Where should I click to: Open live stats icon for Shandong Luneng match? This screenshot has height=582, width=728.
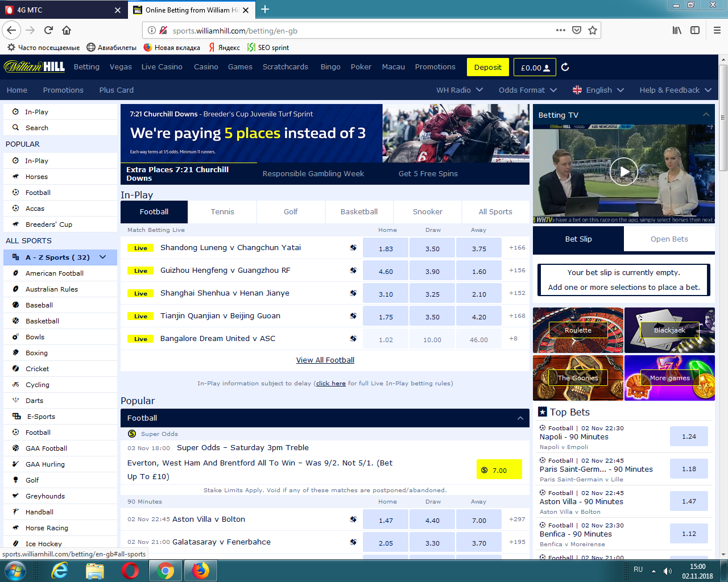[353, 248]
